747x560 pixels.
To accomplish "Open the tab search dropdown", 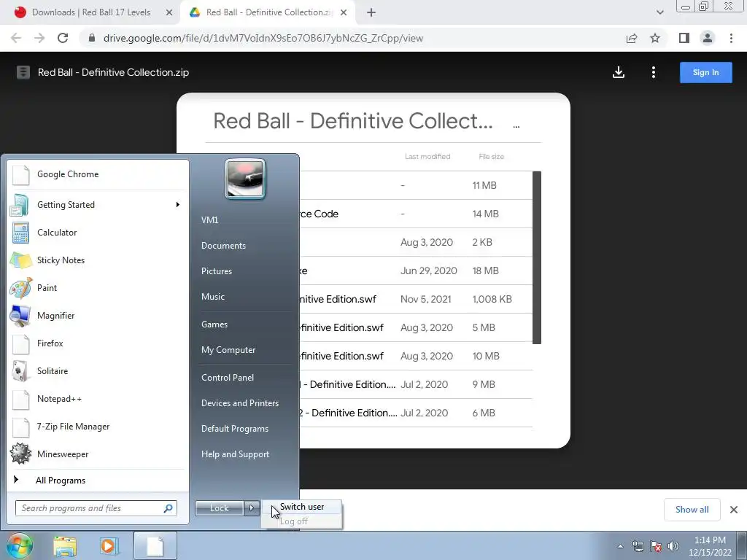I will [x=659, y=12].
